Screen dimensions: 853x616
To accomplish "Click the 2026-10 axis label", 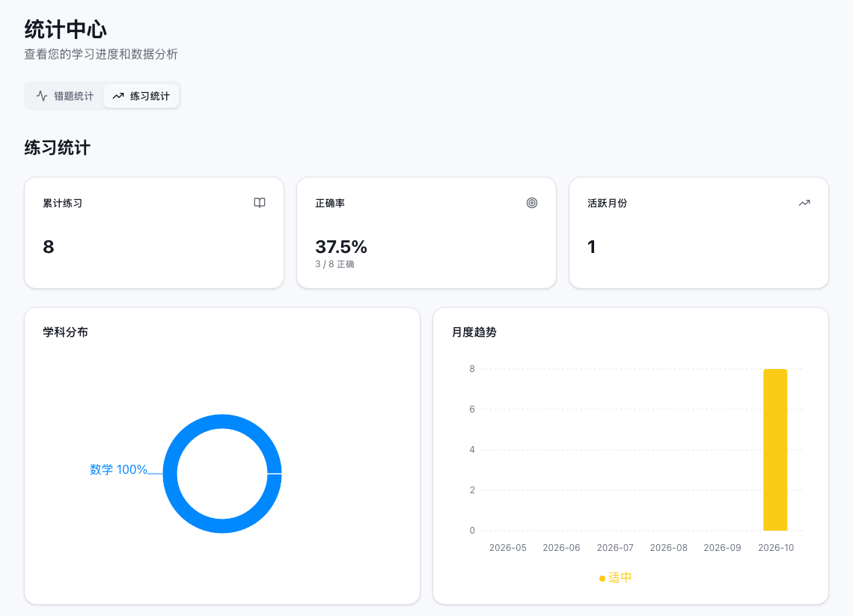I will point(776,547).
